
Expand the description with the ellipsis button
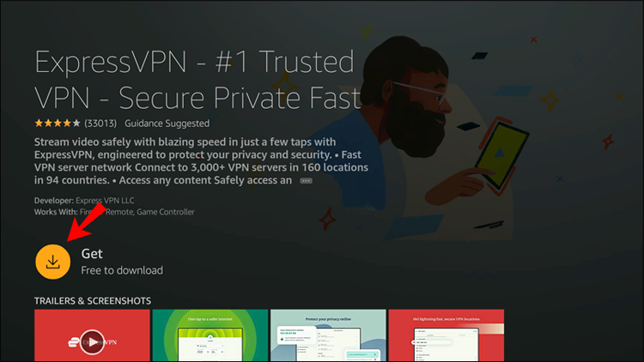[306, 181]
